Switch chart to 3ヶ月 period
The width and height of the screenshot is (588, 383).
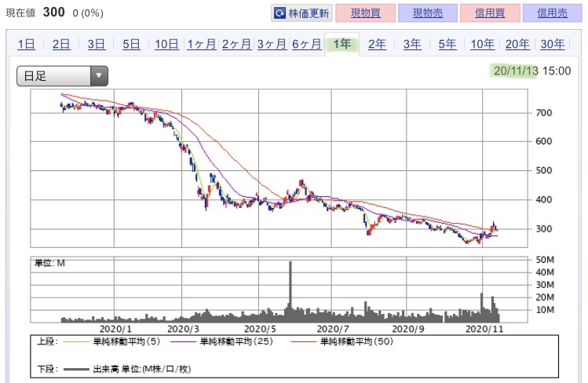(x=272, y=44)
